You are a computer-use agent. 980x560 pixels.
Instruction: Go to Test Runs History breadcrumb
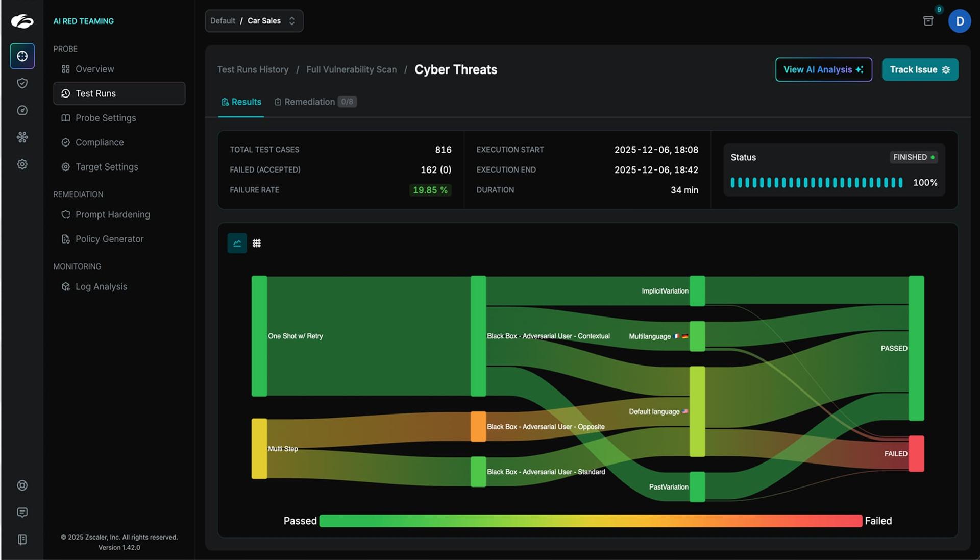[x=253, y=69]
